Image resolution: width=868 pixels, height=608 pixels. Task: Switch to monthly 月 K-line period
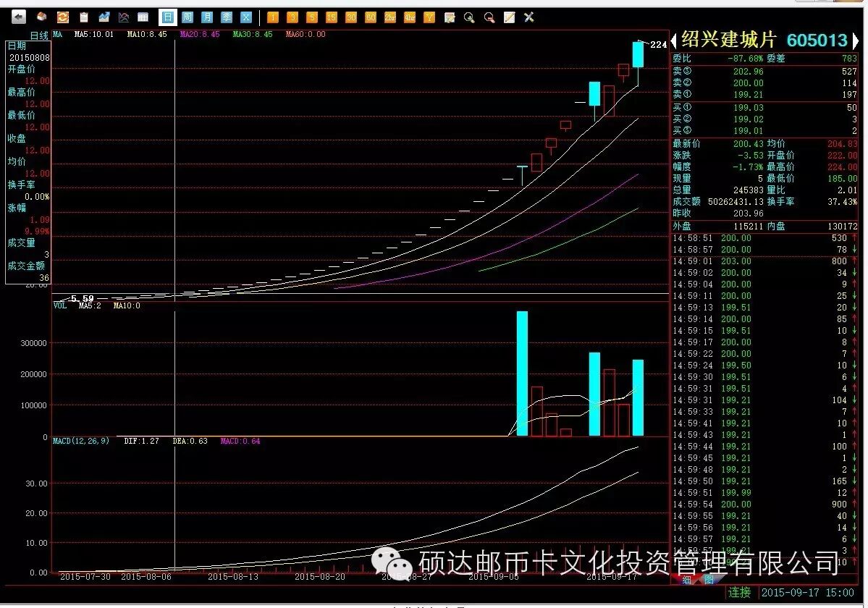click(206, 17)
